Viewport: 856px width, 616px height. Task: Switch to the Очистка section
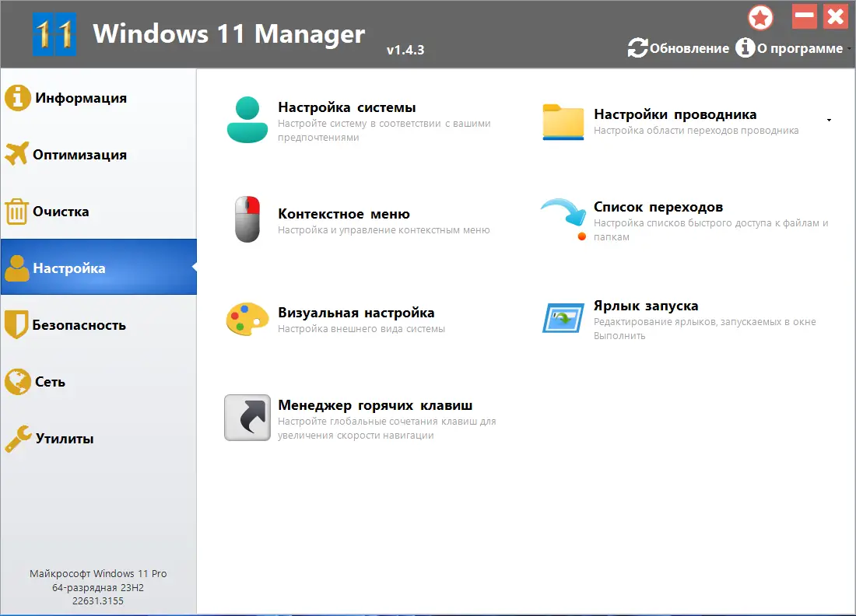tap(99, 212)
